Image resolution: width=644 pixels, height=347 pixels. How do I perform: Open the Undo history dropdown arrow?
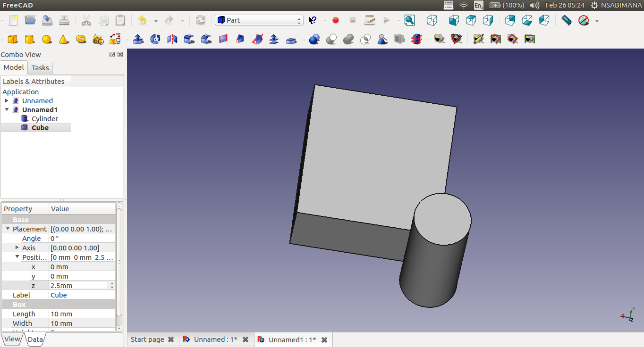[x=155, y=21]
